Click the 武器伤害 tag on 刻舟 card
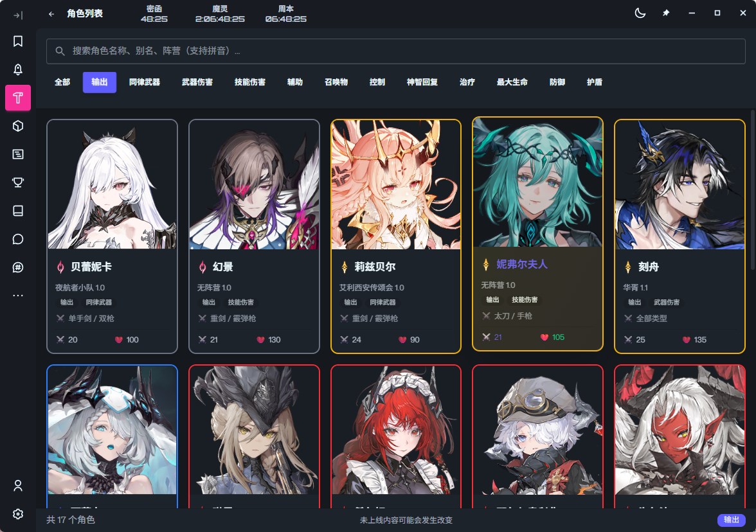The width and height of the screenshot is (756, 532). (x=667, y=302)
